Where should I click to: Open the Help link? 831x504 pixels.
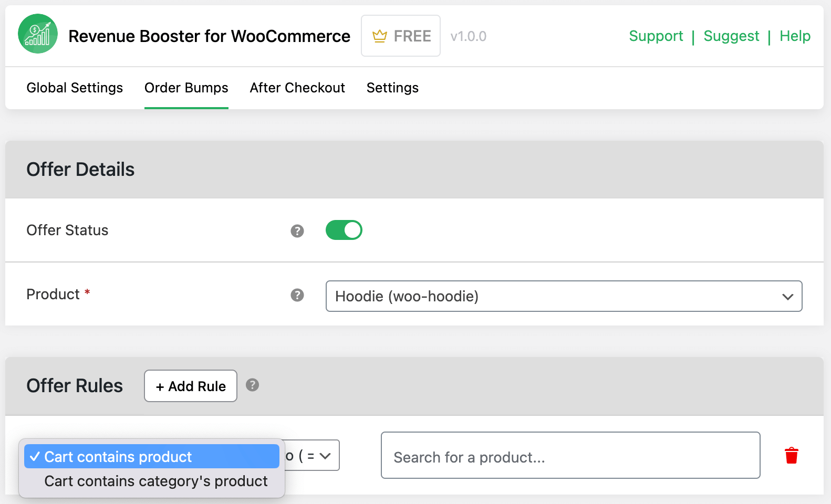coord(795,36)
